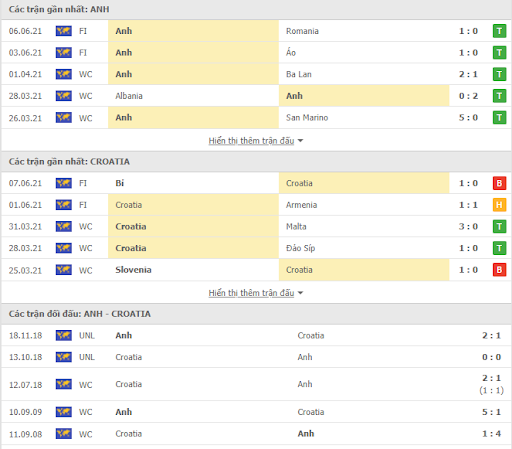Expand more matches under the ANH section
Image resolution: width=512 pixels, height=449 pixels.
point(251,141)
